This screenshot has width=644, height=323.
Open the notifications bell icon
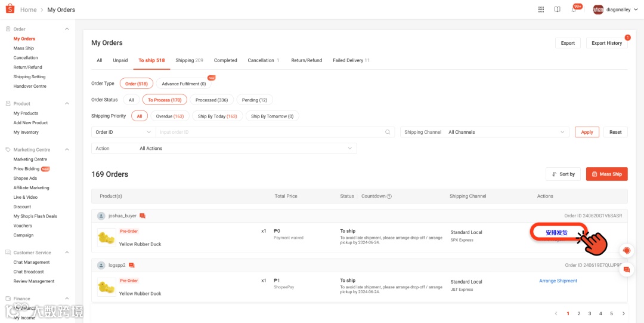point(574,10)
